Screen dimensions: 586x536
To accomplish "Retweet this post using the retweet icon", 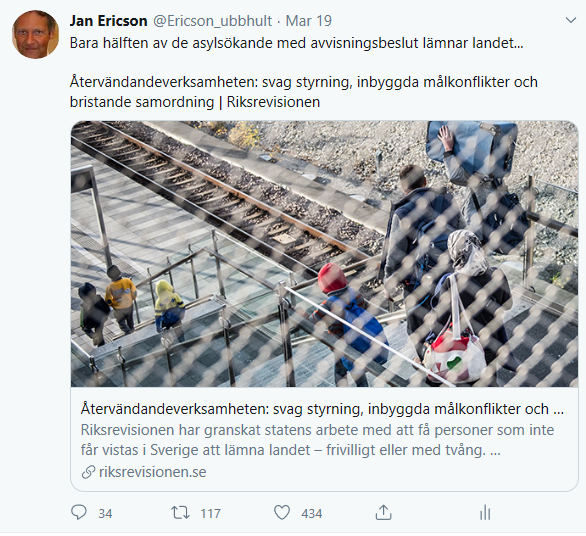I will (x=181, y=512).
